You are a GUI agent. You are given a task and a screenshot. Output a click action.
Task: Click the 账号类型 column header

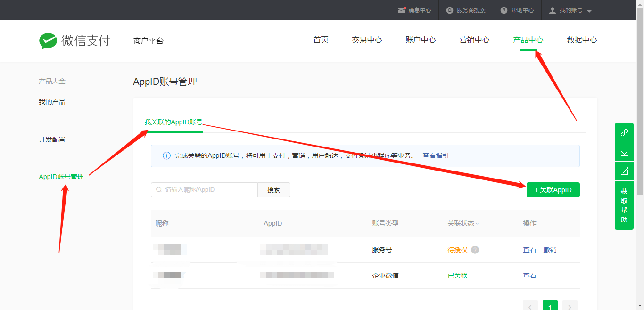pyautogui.click(x=385, y=223)
